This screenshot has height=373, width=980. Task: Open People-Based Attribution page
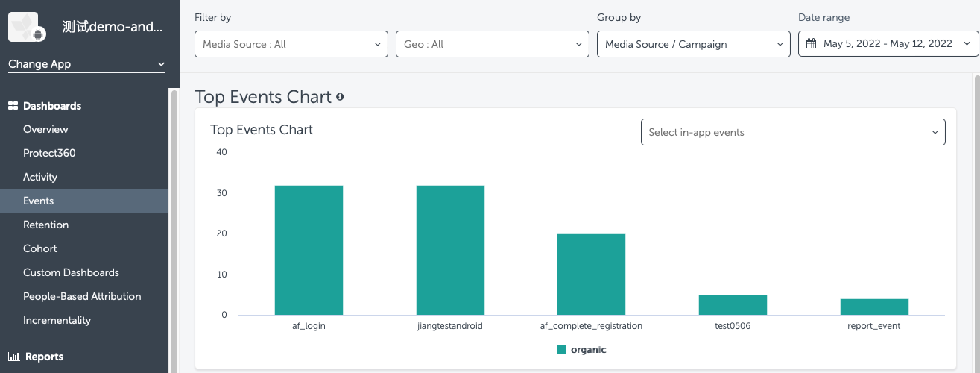point(82,296)
